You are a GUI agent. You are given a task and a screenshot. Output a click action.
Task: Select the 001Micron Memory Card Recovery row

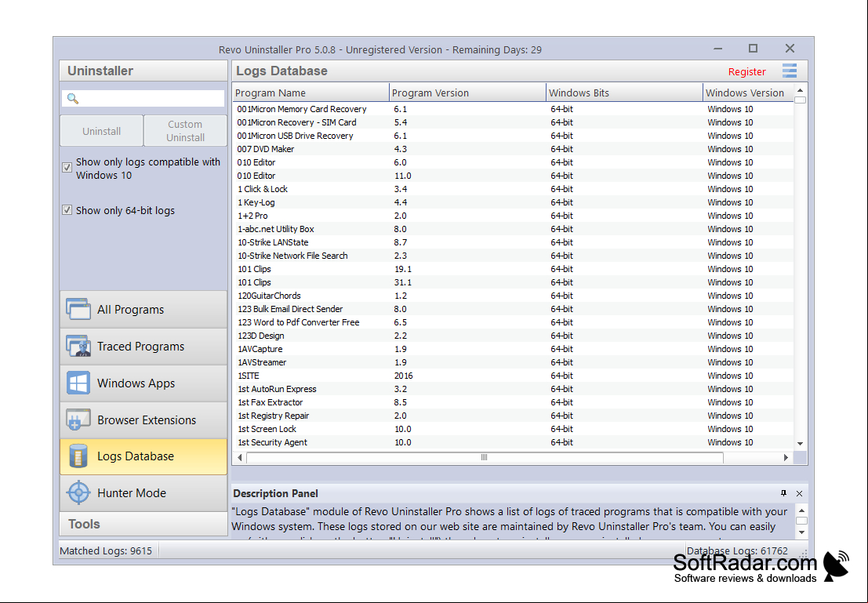tap(513, 109)
